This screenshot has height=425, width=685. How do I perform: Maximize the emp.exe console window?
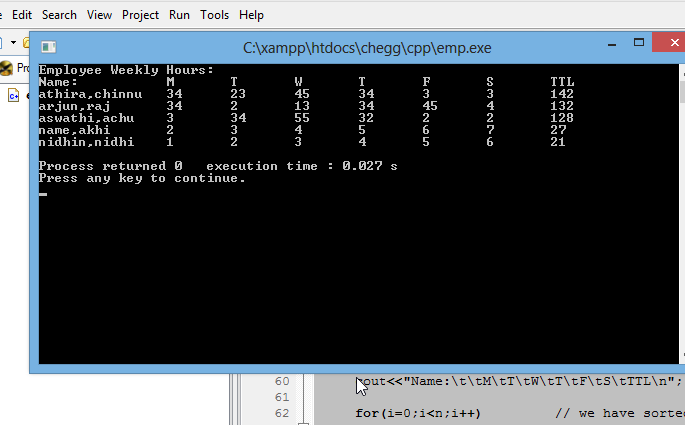(x=639, y=42)
